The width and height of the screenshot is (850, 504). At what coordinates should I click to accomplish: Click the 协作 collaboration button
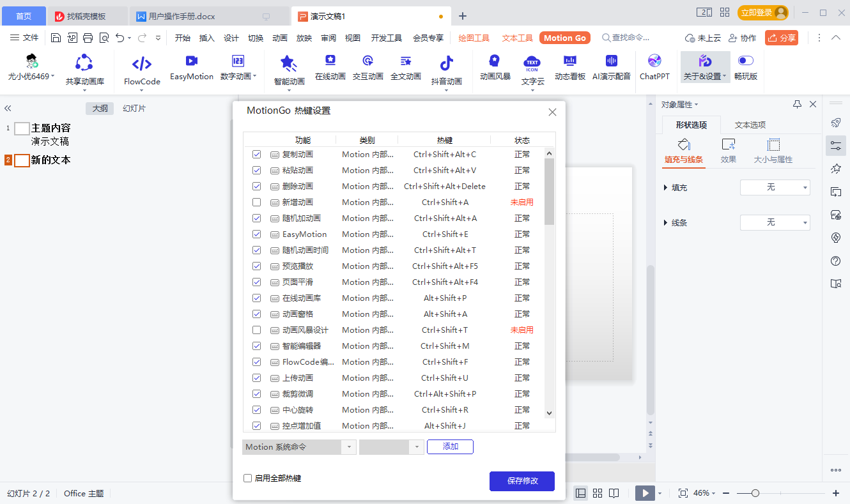pyautogui.click(x=742, y=38)
